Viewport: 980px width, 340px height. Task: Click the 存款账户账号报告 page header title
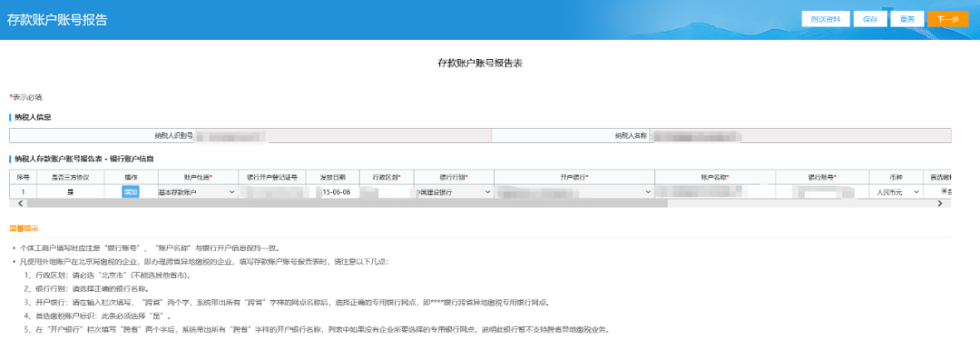coord(57,19)
